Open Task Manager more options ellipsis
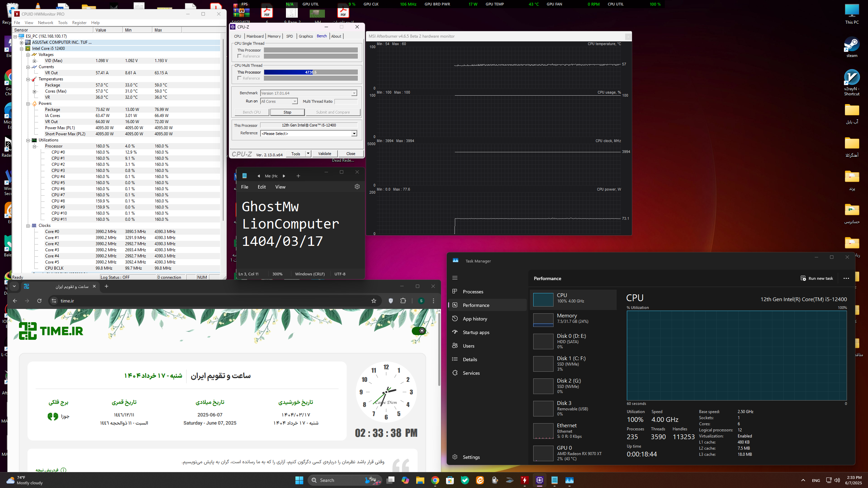The width and height of the screenshot is (868, 488). pos(846,278)
